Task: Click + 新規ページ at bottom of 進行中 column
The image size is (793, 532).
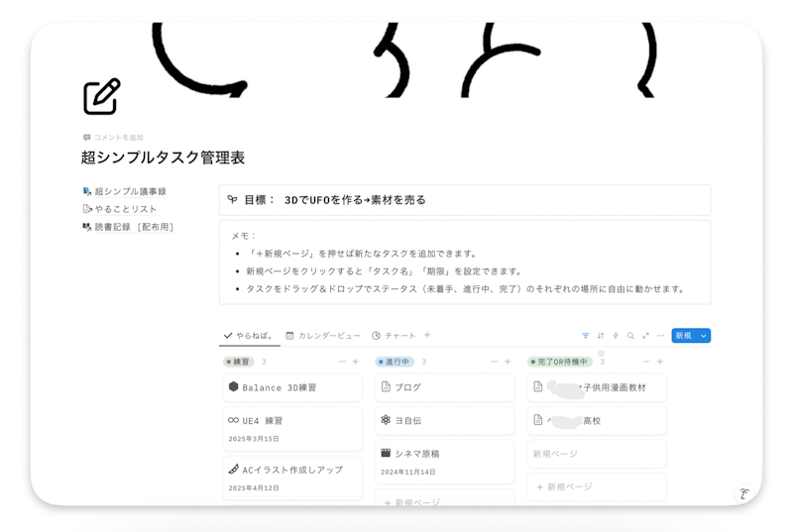Action: tap(444, 497)
